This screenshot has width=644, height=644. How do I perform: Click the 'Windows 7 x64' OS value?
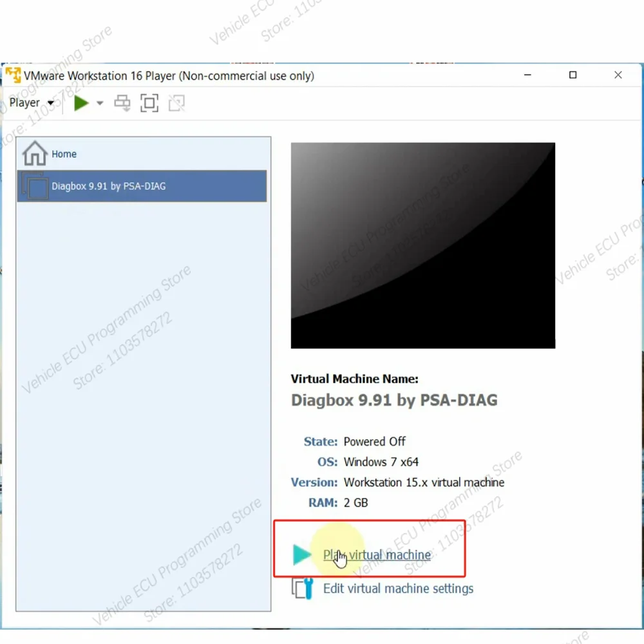pos(381,462)
